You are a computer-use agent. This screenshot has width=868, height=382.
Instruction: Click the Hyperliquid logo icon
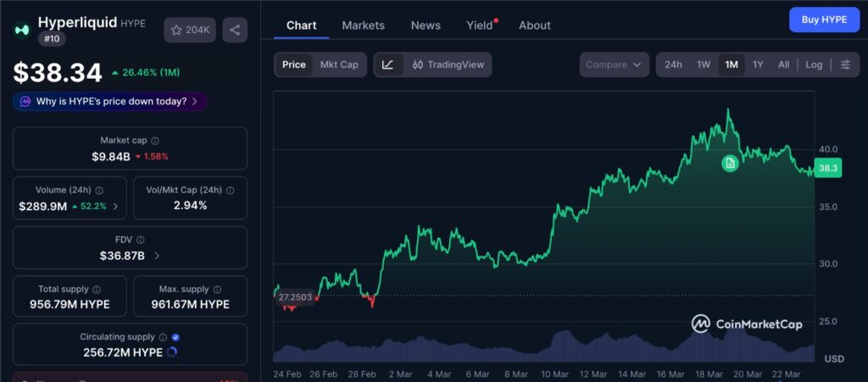(x=22, y=30)
